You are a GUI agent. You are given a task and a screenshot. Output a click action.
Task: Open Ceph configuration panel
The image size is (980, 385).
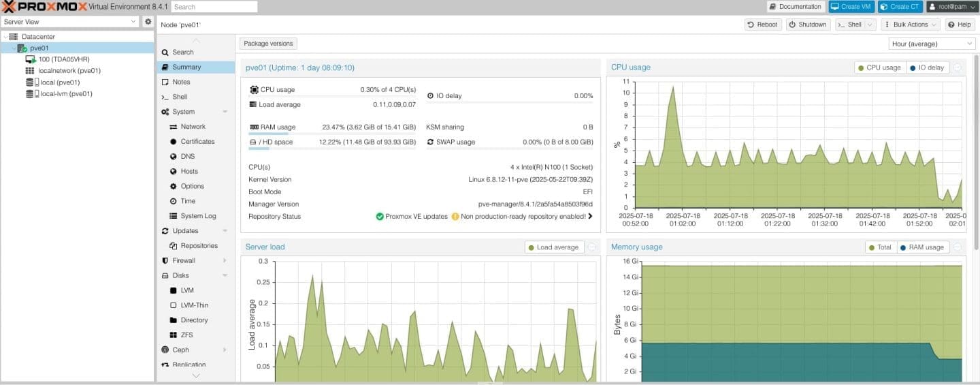pos(180,350)
